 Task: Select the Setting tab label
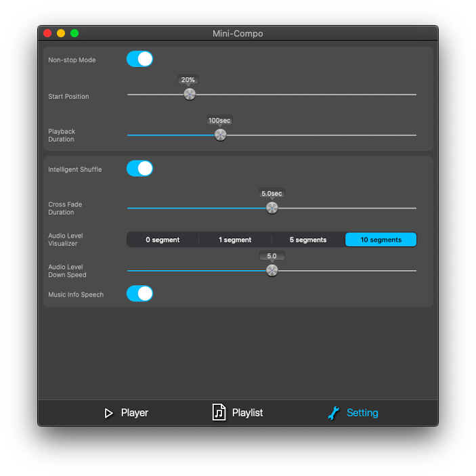[x=362, y=413]
